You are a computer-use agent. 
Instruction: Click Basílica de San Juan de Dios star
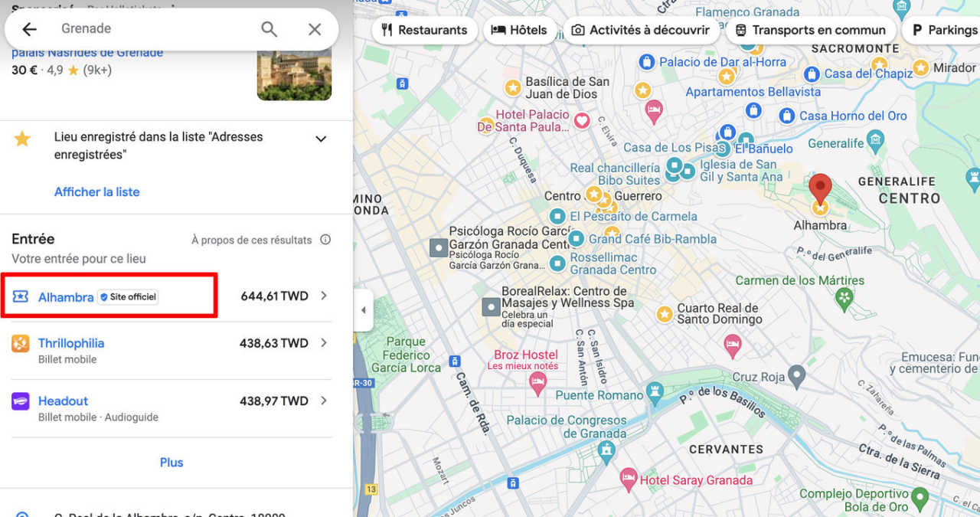pyautogui.click(x=512, y=87)
